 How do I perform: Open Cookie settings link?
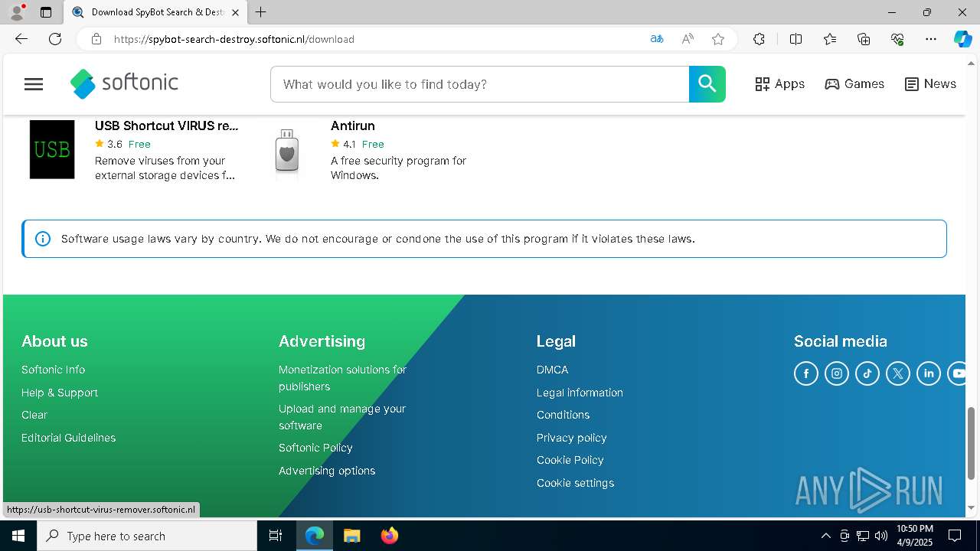tap(575, 483)
